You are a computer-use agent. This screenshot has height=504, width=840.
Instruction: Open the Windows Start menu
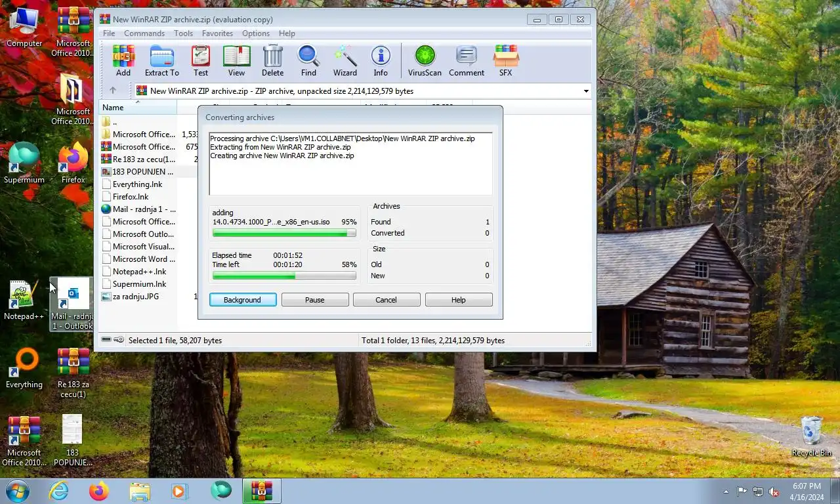pyautogui.click(x=18, y=491)
